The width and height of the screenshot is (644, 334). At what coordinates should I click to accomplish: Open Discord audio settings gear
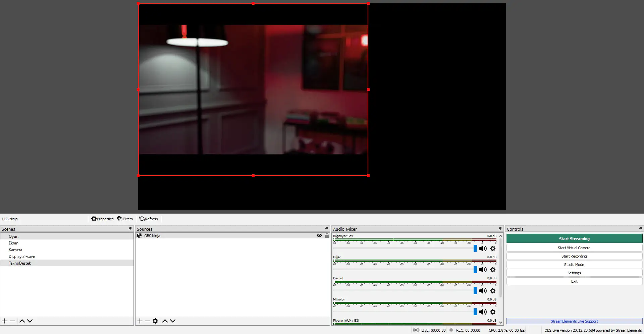pos(493,291)
